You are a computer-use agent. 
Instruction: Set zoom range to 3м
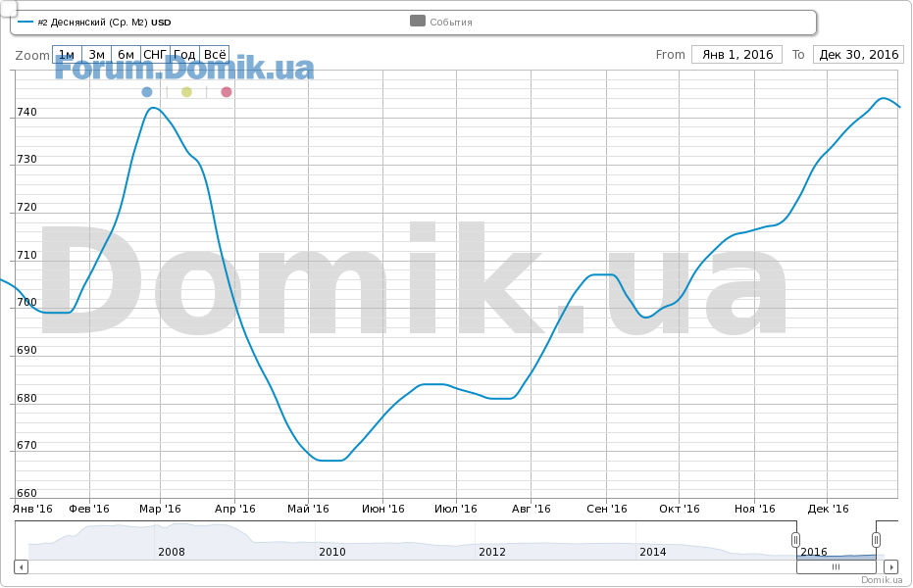coord(96,55)
